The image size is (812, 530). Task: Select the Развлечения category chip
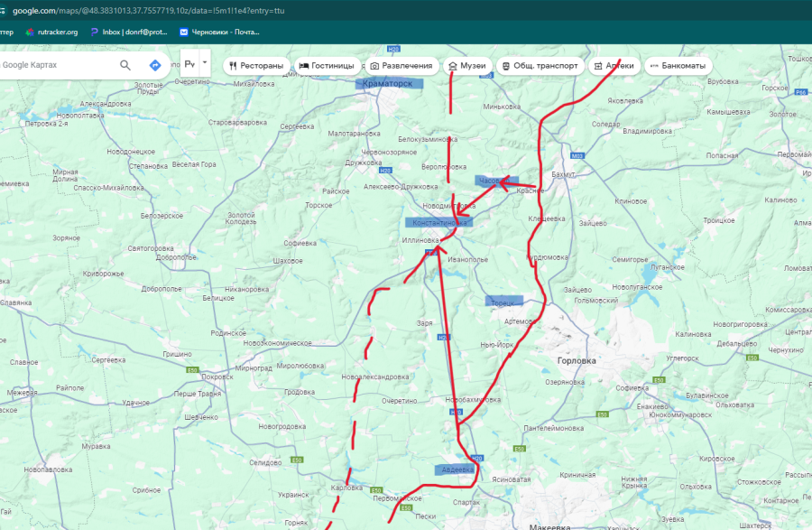click(x=401, y=66)
